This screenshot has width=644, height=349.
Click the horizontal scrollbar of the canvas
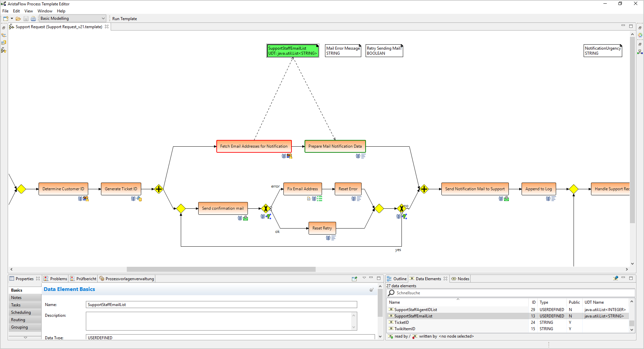tap(221, 269)
